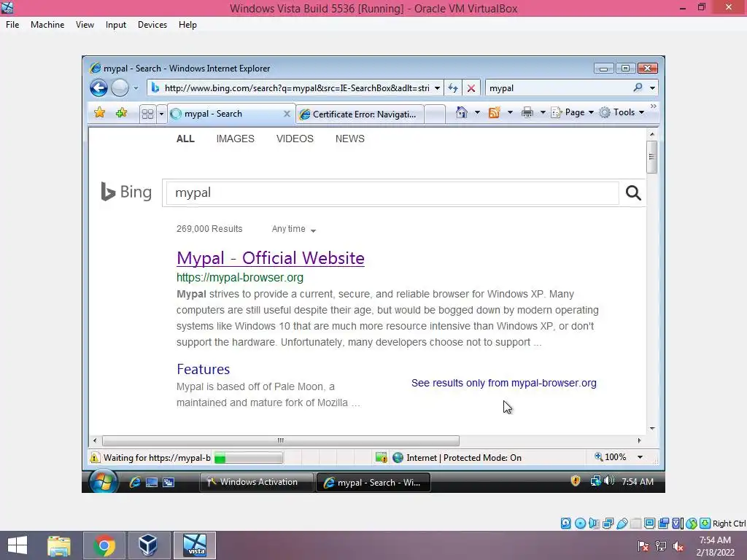
Task: Click the IE Forward arrow button
Action: [120, 88]
